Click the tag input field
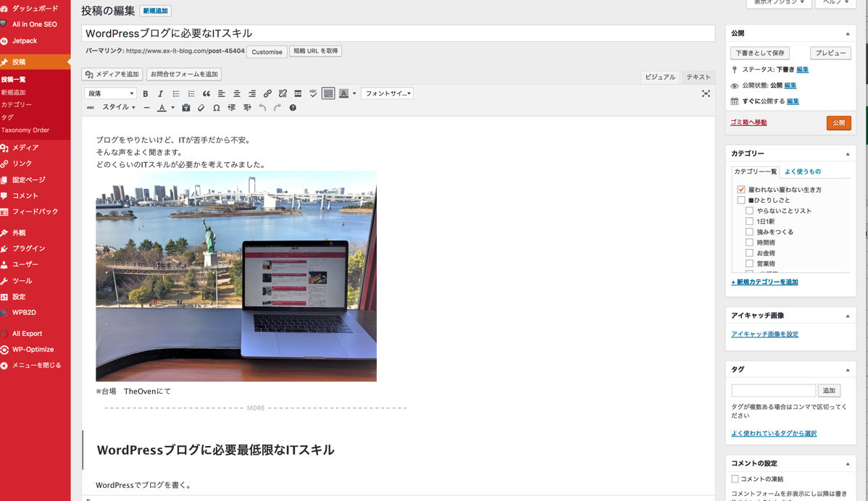 pos(773,390)
